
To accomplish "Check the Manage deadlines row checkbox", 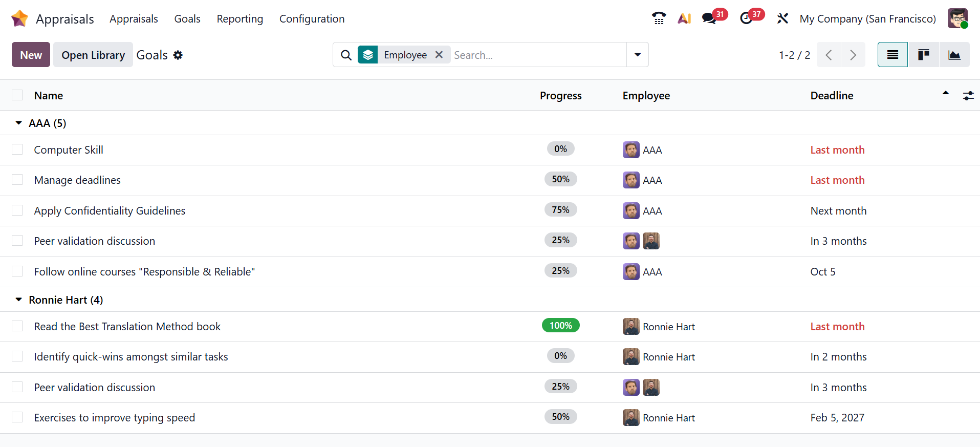I will coord(17,180).
